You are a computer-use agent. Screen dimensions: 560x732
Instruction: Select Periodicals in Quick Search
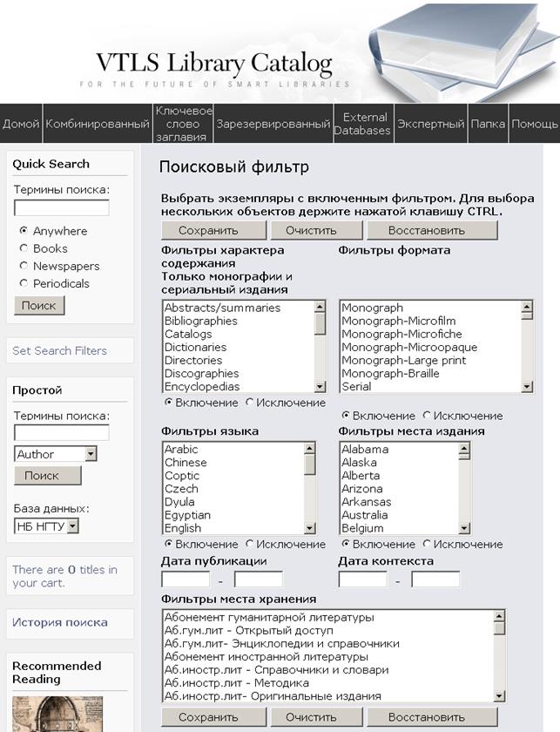[24, 283]
